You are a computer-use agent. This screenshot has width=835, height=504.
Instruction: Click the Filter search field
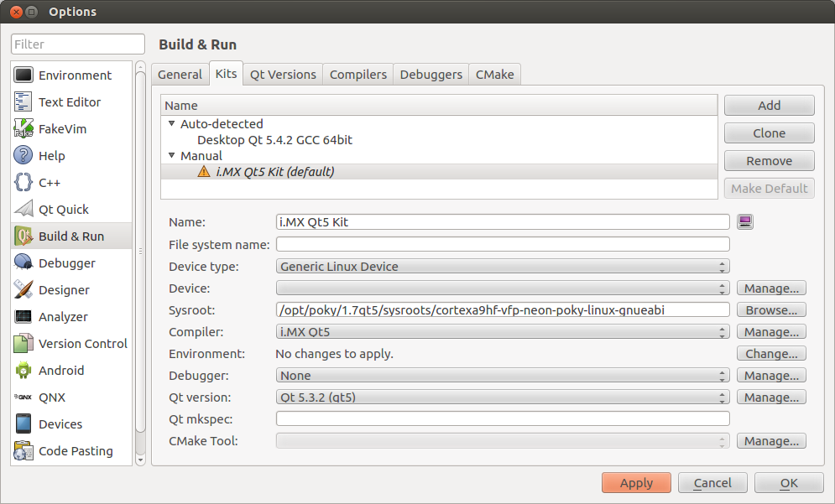pos(78,44)
